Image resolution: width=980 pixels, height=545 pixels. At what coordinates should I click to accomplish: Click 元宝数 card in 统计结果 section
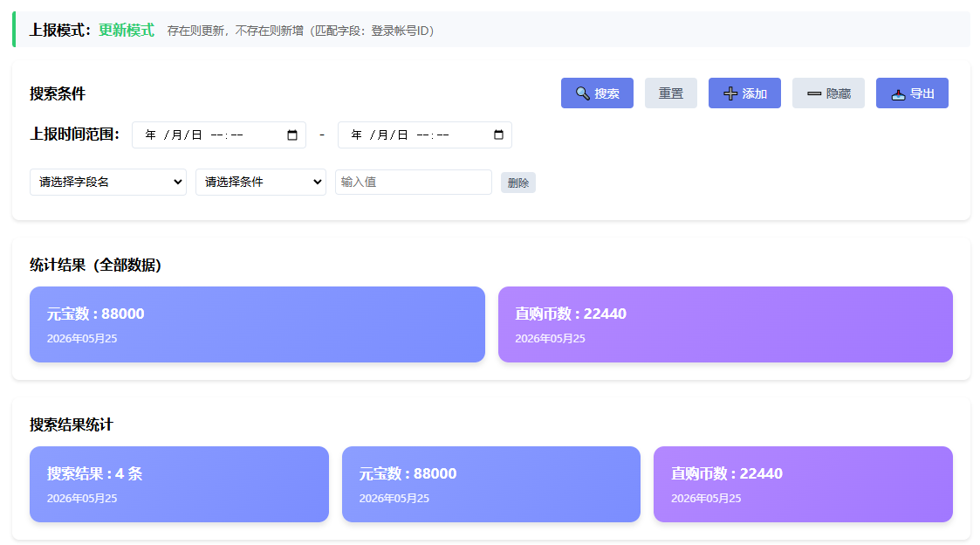(257, 325)
